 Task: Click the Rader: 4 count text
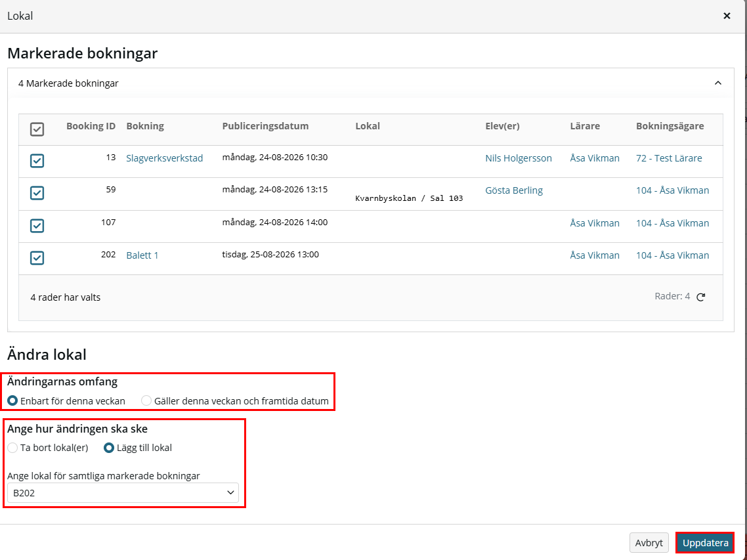tap(672, 297)
